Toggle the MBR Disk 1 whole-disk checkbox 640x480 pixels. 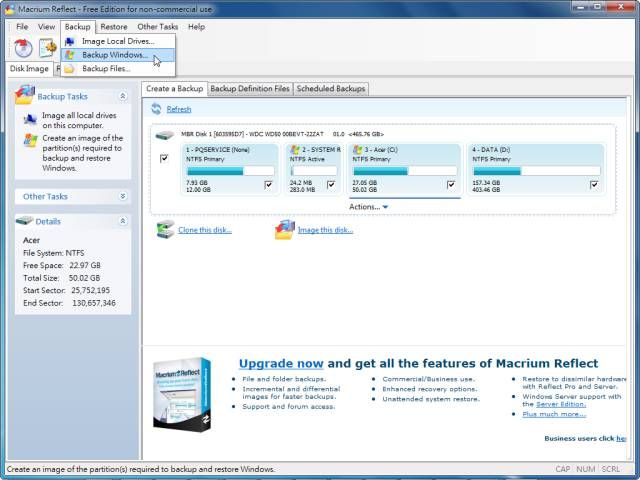[x=164, y=159]
